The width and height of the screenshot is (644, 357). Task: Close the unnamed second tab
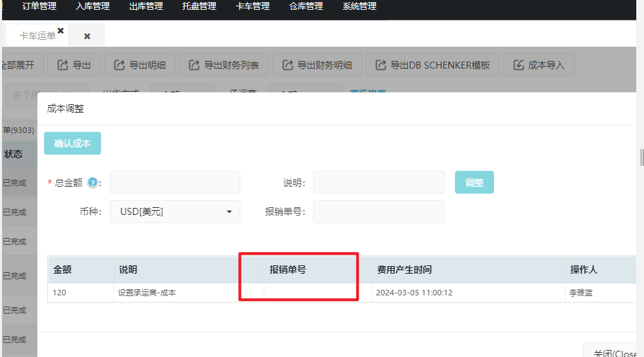pos(87,36)
